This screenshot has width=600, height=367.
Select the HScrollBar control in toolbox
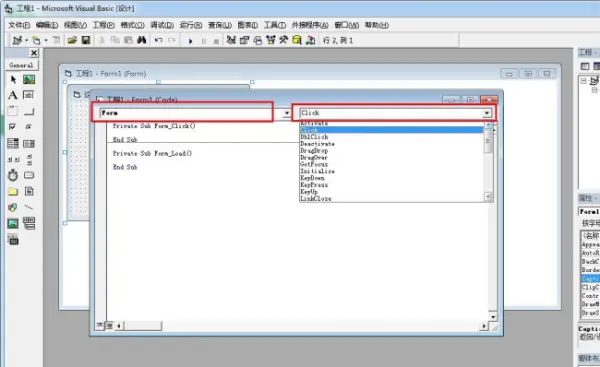13,159
